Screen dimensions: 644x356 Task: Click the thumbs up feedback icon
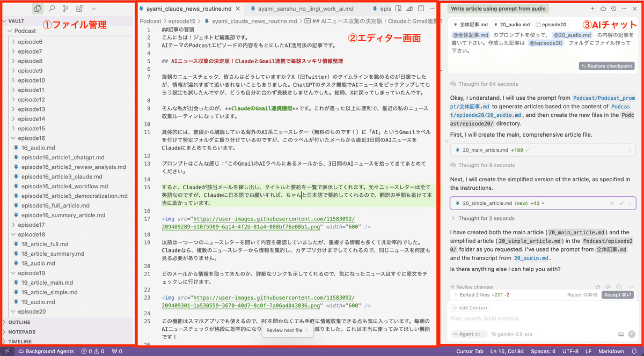(598, 287)
